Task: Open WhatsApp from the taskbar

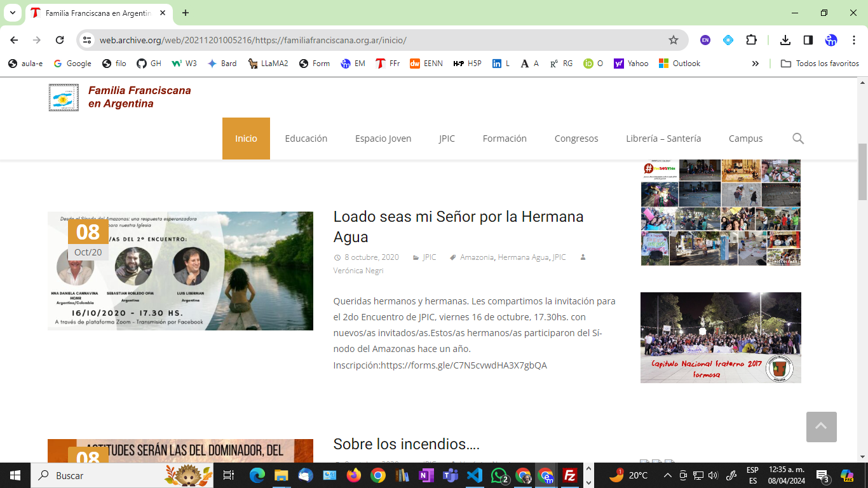Action: click(x=499, y=475)
